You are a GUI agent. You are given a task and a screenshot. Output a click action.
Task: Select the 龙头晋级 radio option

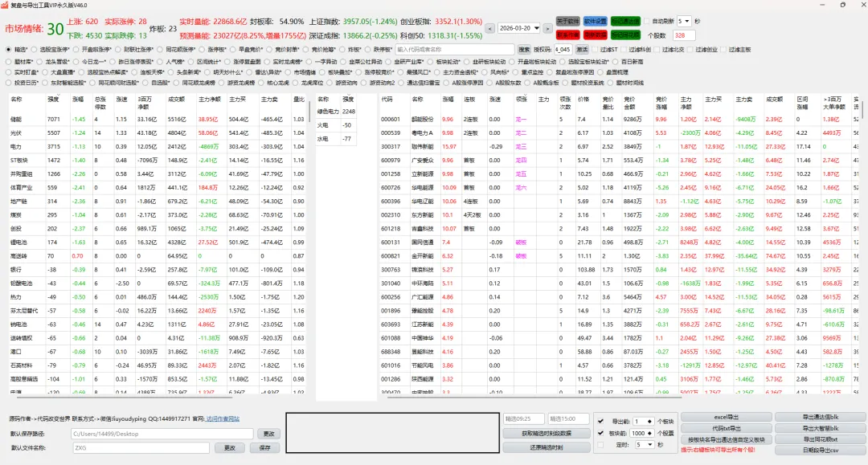coord(39,62)
